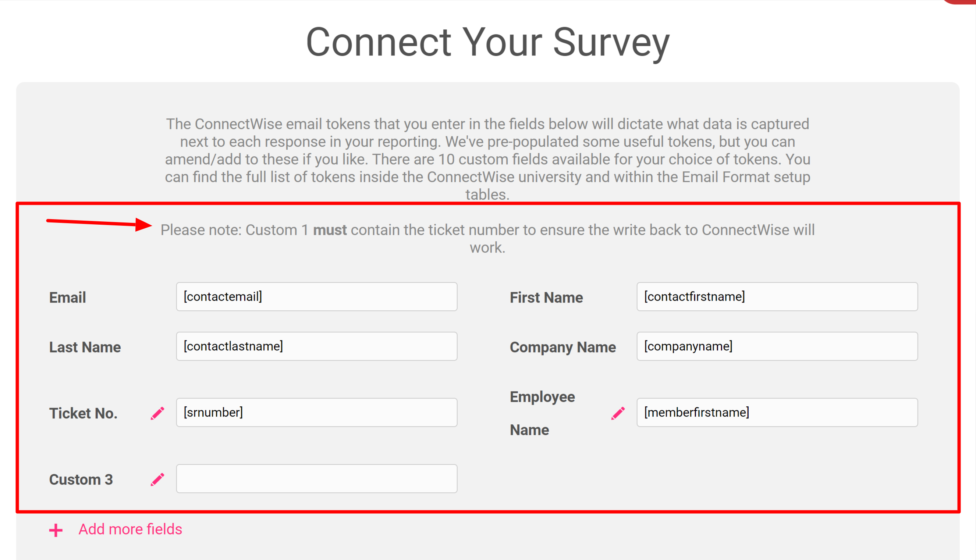976x560 pixels.
Task: Click the pink plus icon
Action: point(56,530)
